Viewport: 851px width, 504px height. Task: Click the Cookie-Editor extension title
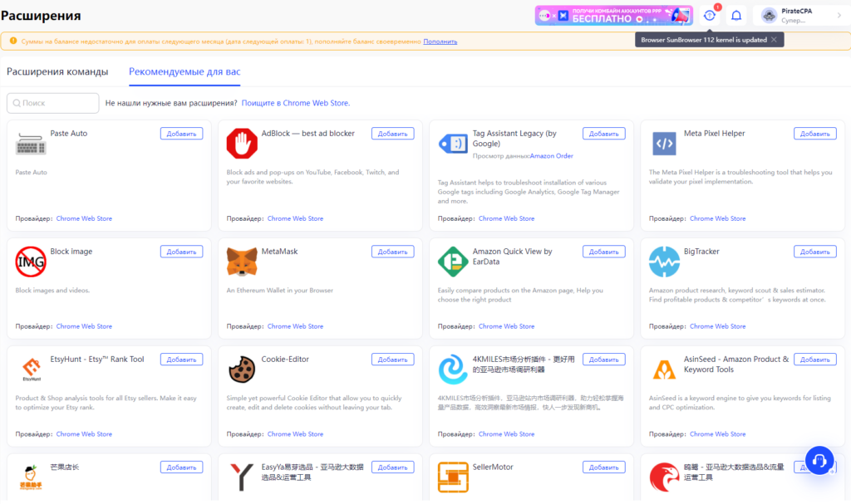[x=285, y=360]
